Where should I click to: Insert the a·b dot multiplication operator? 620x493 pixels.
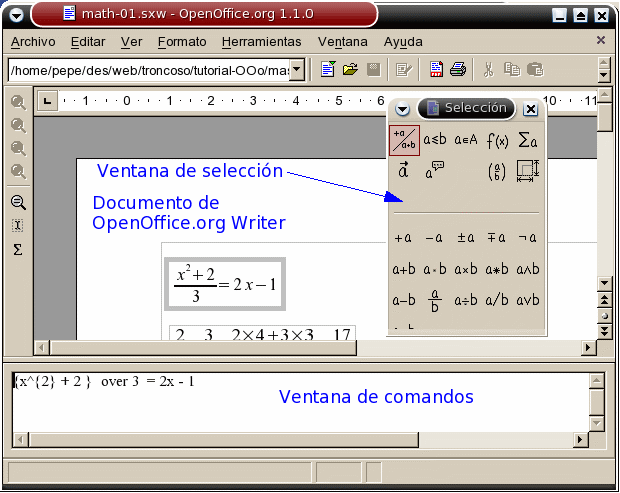point(435,269)
